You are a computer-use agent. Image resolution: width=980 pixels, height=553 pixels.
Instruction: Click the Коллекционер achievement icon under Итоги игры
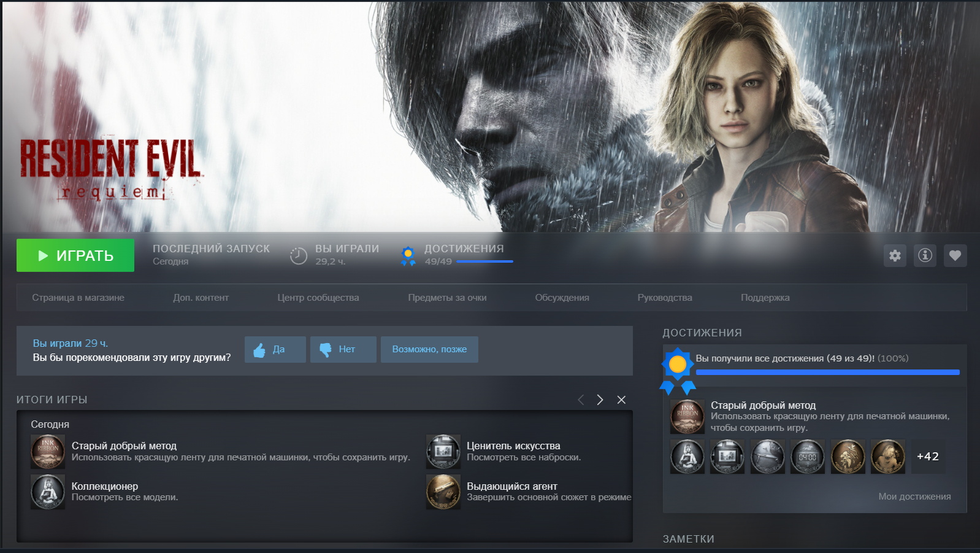click(x=48, y=492)
